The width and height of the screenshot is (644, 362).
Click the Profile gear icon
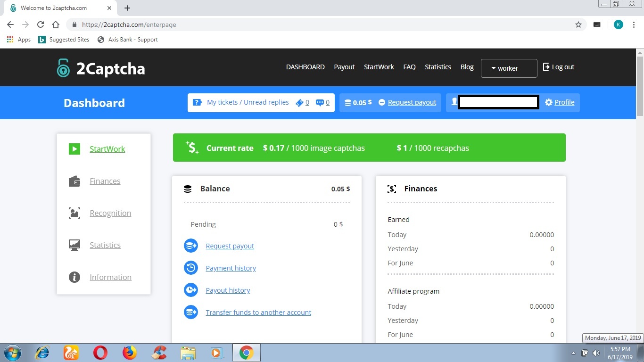(549, 102)
